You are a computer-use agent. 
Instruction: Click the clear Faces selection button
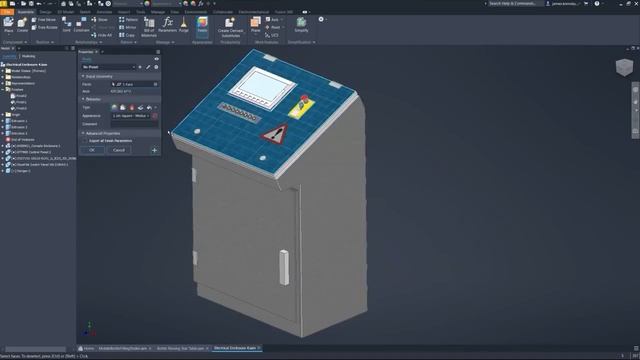click(155, 84)
